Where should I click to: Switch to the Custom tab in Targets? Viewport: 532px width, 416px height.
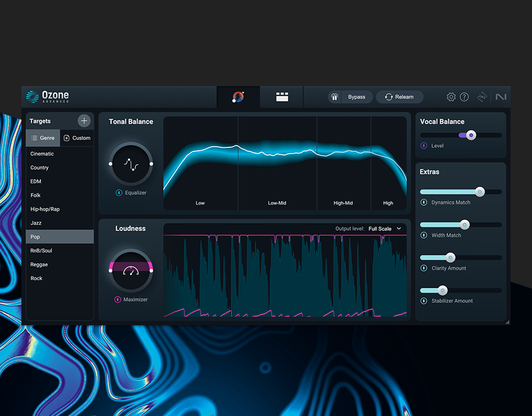(x=77, y=138)
